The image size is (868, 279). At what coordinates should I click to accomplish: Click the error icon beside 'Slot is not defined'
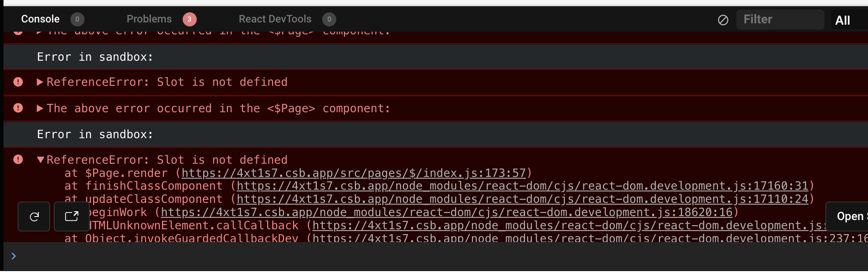coord(18,81)
